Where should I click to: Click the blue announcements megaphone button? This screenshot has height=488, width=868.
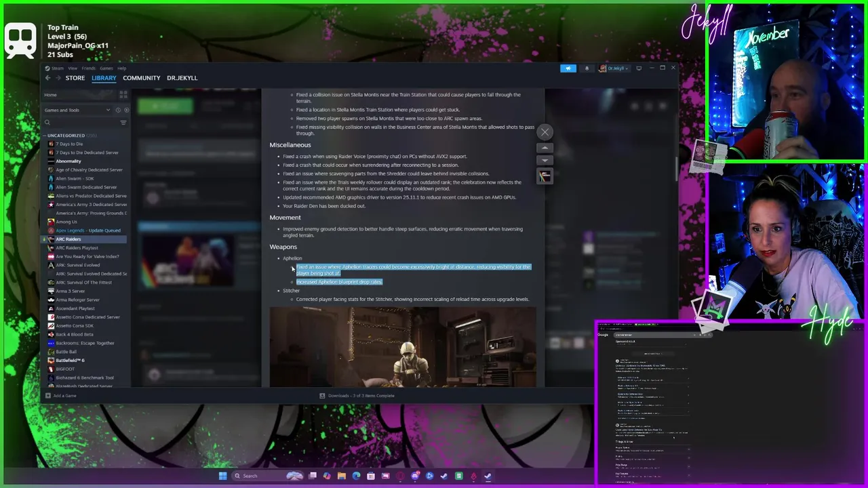point(568,68)
